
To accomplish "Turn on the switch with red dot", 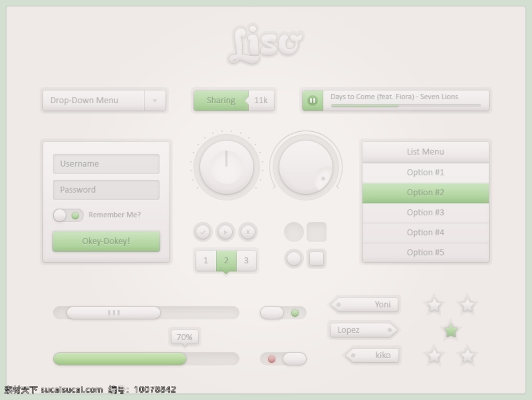I will click(283, 359).
